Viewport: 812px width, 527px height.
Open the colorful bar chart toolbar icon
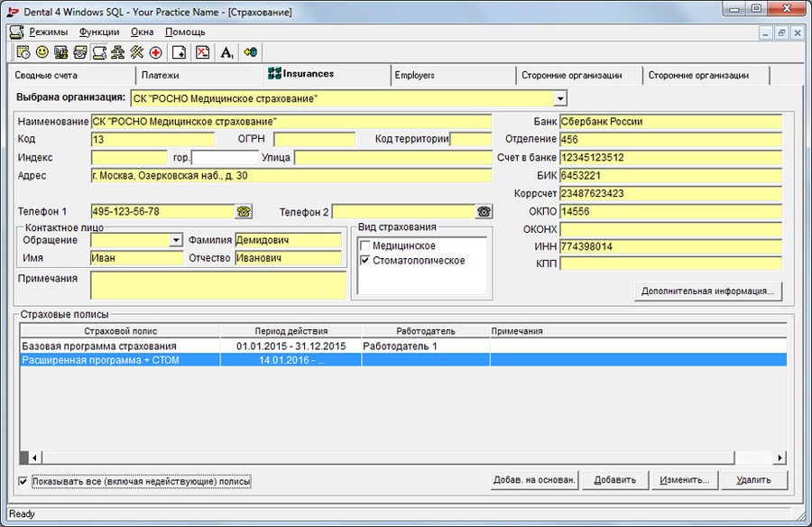[61, 52]
